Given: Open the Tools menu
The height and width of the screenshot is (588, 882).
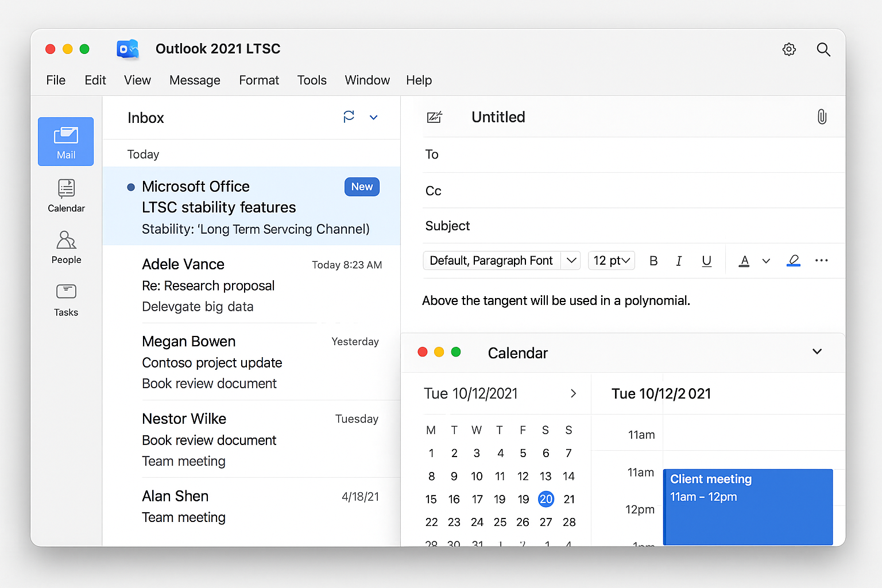Looking at the screenshot, I should click(x=312, y=80).
